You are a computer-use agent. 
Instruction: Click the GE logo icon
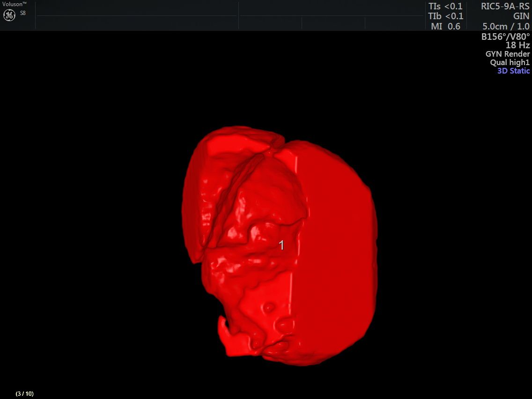[9, 15]
